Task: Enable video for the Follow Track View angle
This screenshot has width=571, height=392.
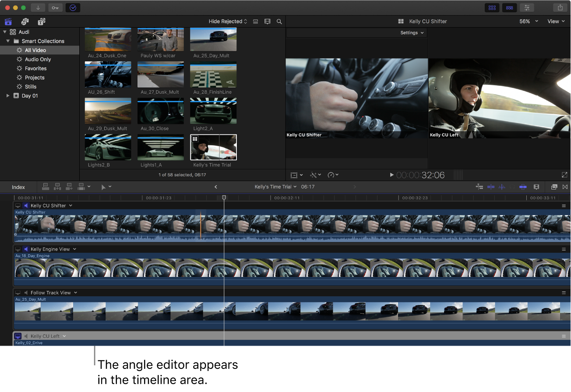Action: point(18,292)
